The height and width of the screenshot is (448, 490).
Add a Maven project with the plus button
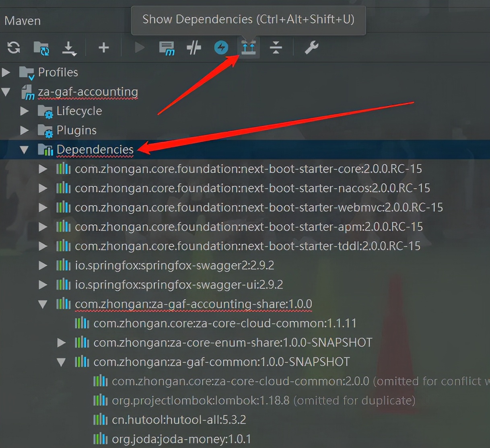point(103,47)
